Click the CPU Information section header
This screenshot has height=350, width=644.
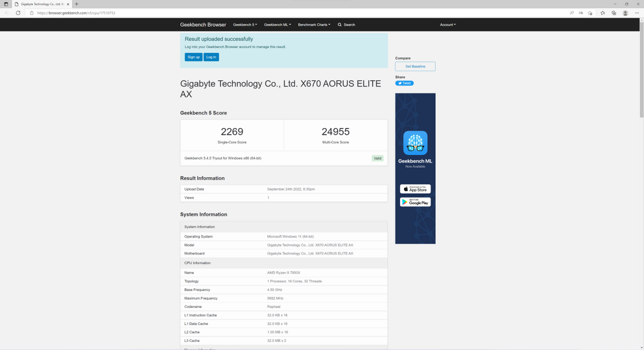pyautogui.click(x=197, y=263)
